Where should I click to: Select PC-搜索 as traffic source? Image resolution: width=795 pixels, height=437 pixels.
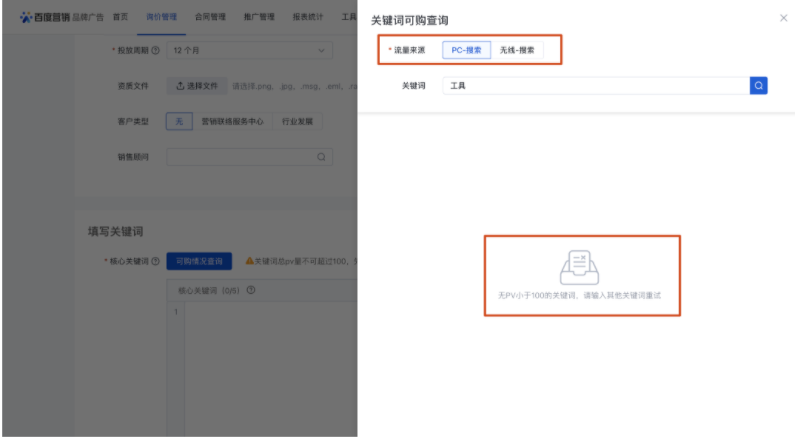[x=466, y=50]
